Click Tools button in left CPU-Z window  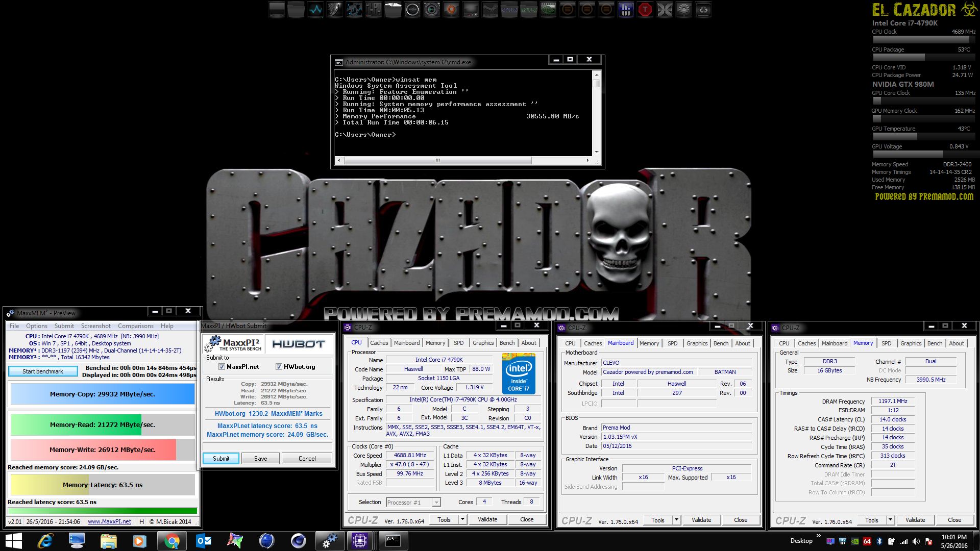[x=444, y=519]
